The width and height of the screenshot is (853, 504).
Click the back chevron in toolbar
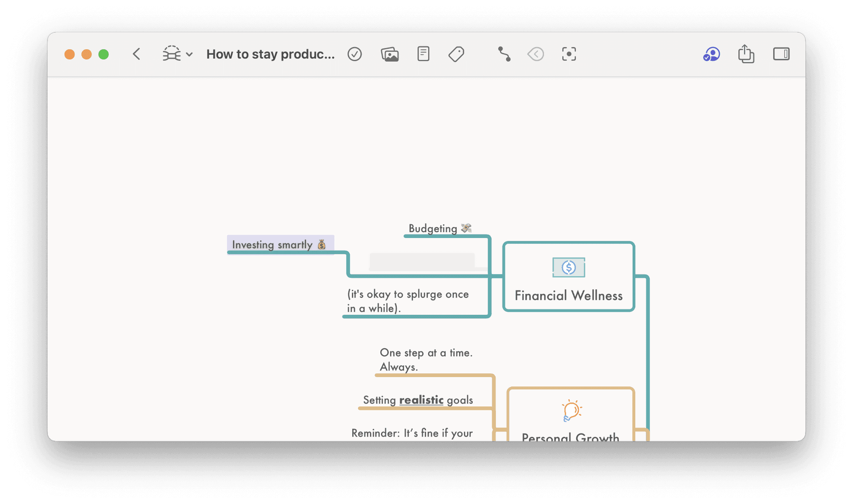tap(136, 54)
